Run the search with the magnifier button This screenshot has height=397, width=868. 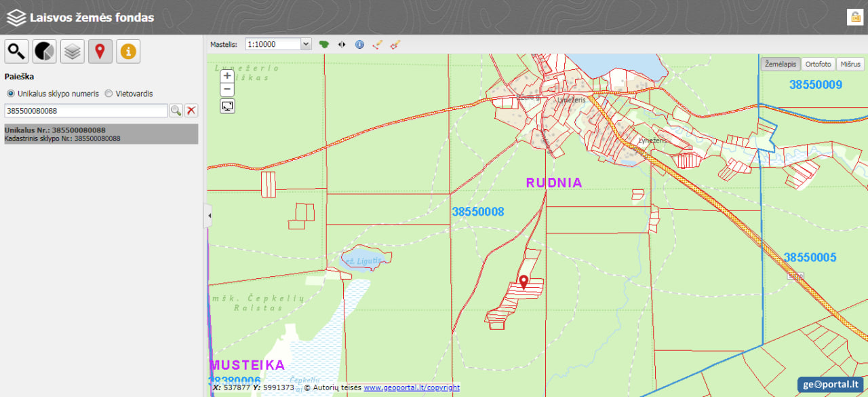(x=176, y=111)
